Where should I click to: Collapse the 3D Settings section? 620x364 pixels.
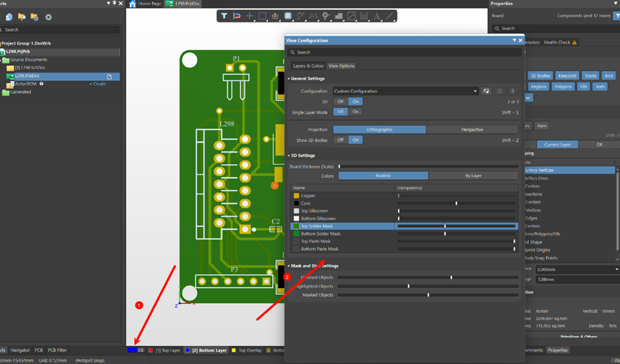[x=289, y=155]
